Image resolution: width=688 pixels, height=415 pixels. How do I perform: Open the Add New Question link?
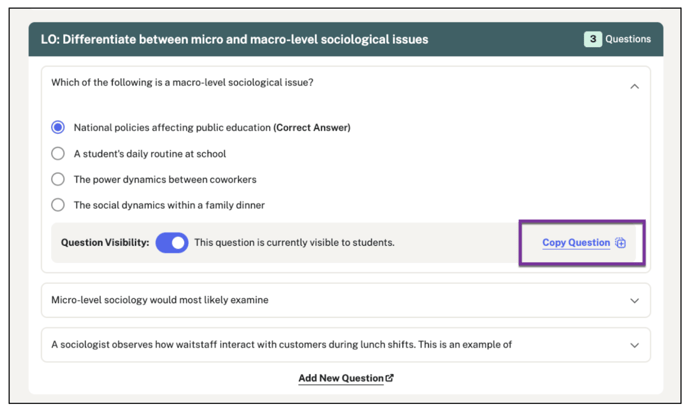pos(340,378)
